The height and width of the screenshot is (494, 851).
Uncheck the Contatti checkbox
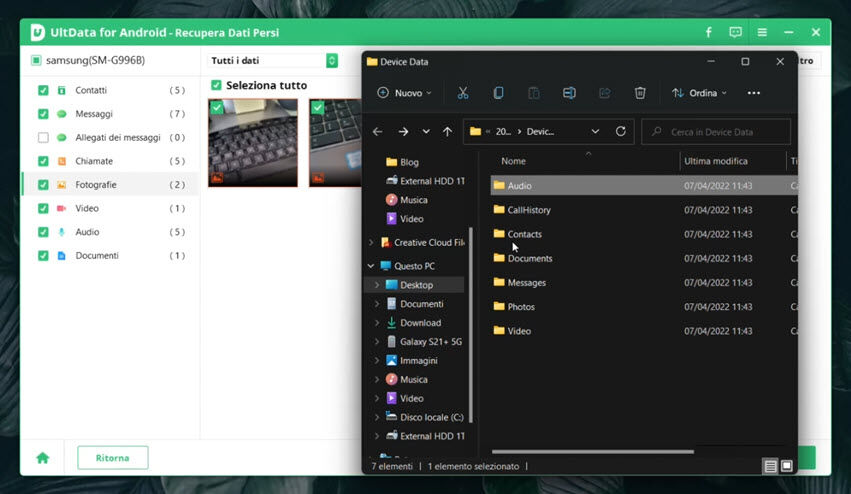43,90
